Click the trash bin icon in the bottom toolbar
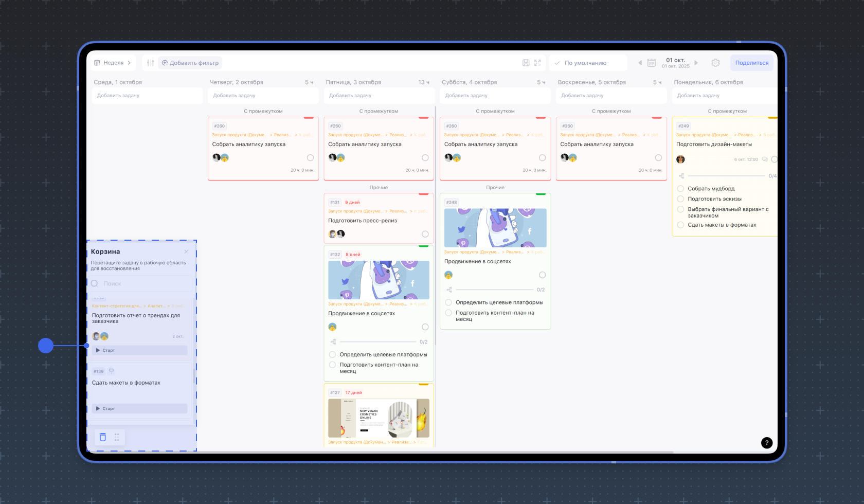 click(x=103, y=437)
